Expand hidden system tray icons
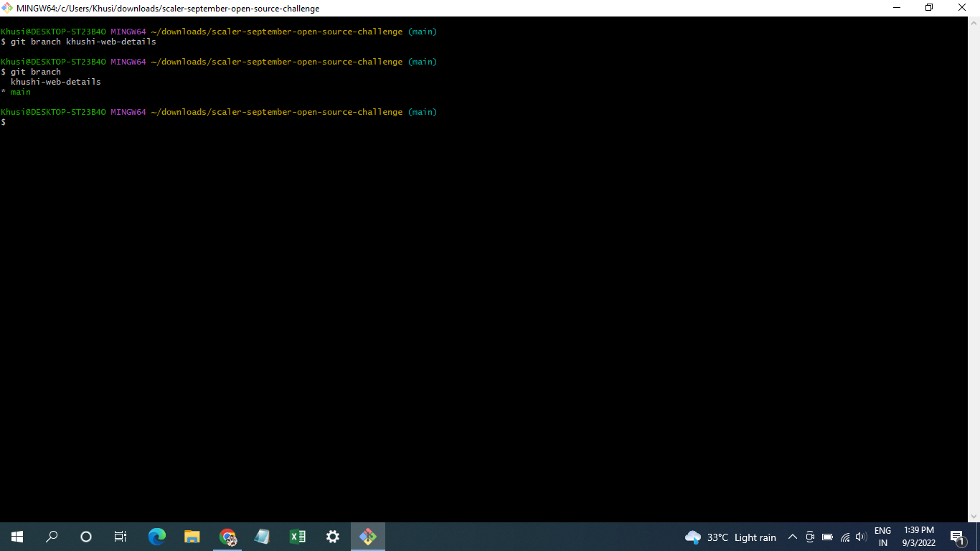 [793, 536]
